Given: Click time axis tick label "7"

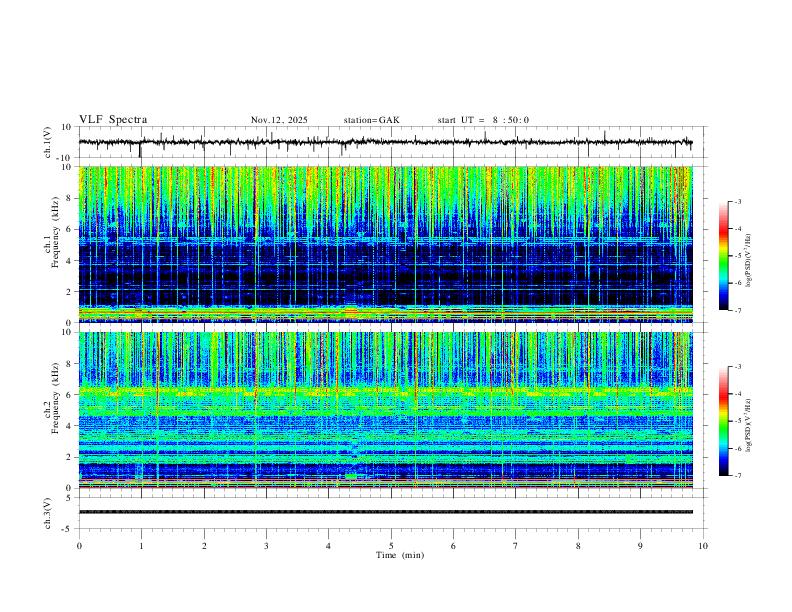Looking at the screenshot, I should 516,546.
